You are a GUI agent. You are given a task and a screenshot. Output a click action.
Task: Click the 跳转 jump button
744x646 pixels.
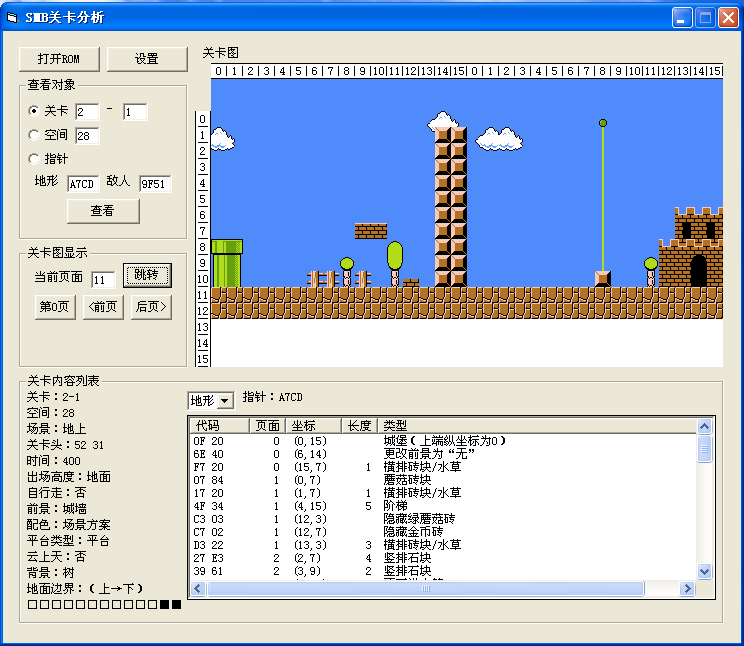[147, 275]
